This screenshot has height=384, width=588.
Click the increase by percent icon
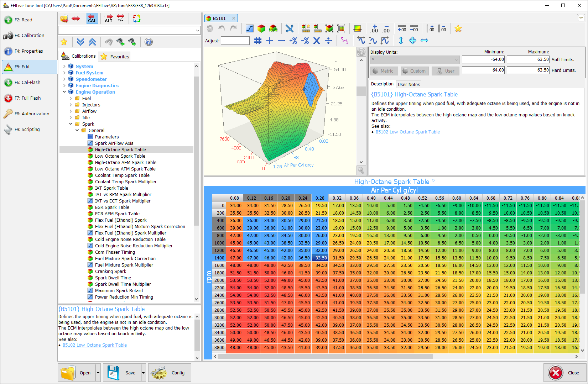(x=293, y=41)
